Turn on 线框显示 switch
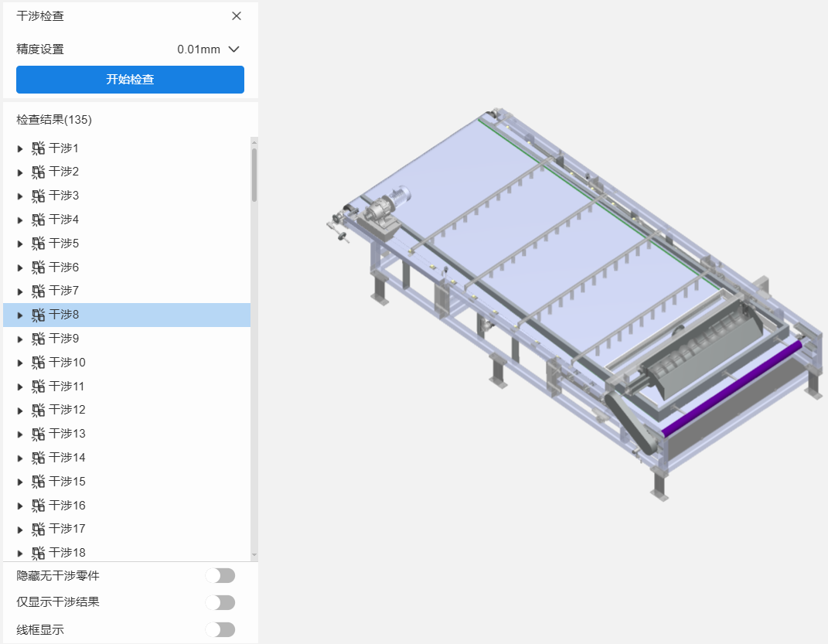 pos(220,629)
